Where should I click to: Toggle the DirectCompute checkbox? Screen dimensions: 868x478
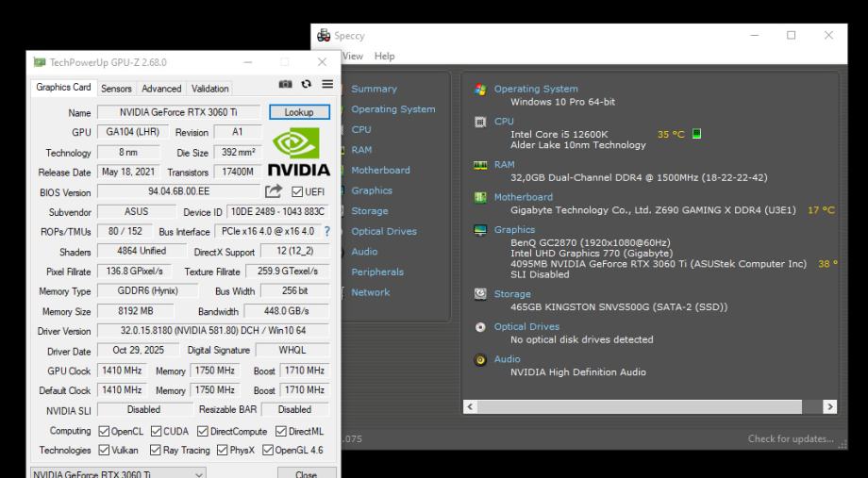coord(203,431)
